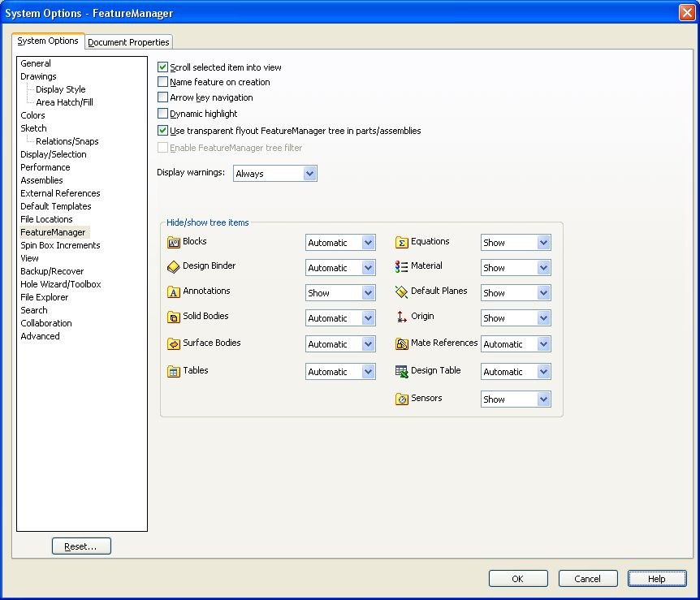The height and width of the screenshot is (600, 700).
Task: Switch to the System Options tab
Action: tap(48, 41)
